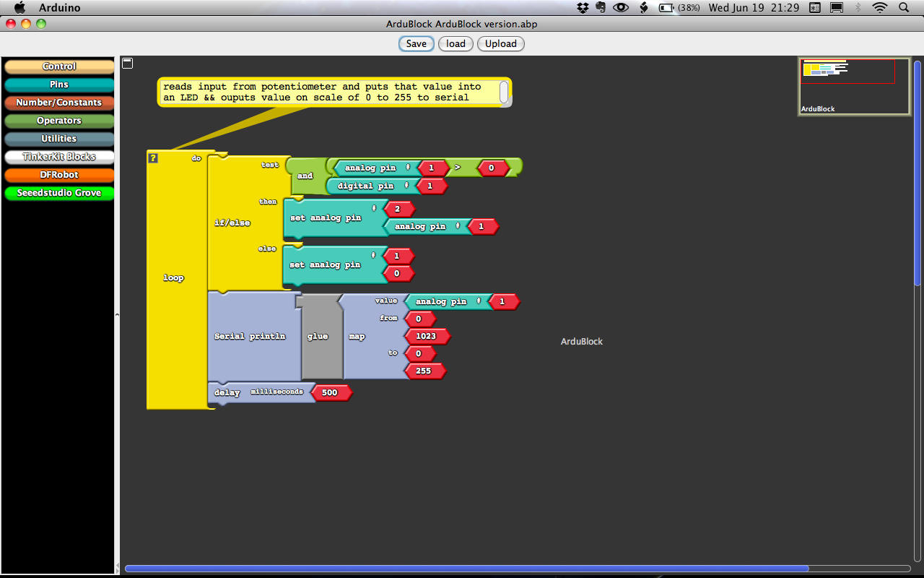Click the battery status icon
Screen dimensions: 924x578
tap(666, 7)
